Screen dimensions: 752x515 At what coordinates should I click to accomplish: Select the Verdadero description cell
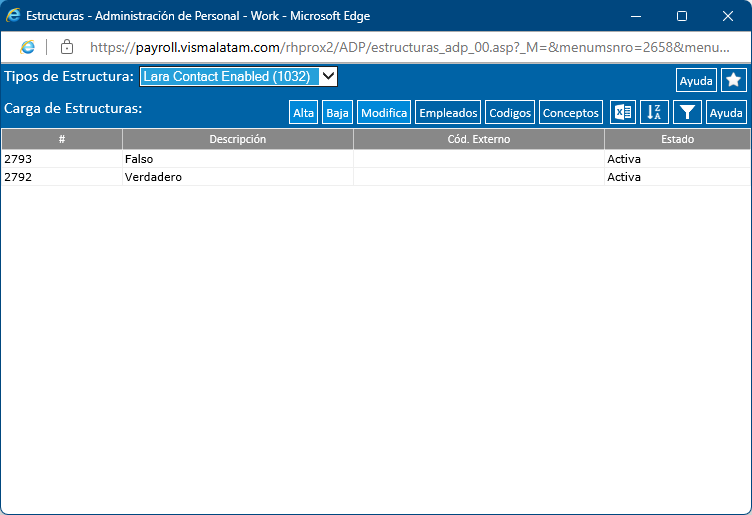coord(238,177)
